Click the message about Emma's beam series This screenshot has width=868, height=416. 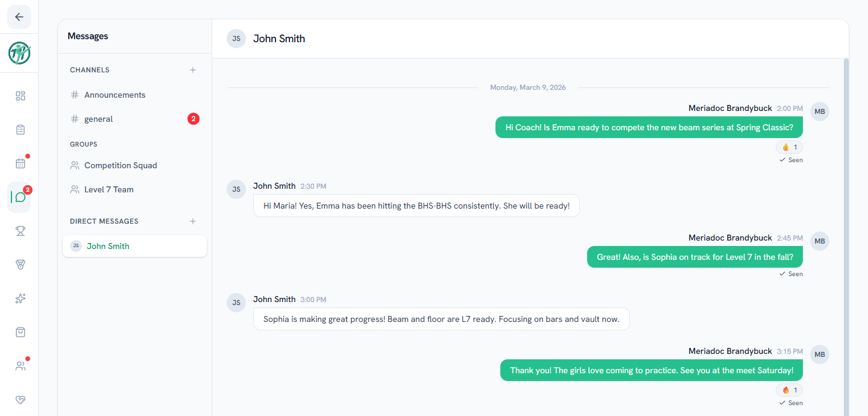[649, 127]
